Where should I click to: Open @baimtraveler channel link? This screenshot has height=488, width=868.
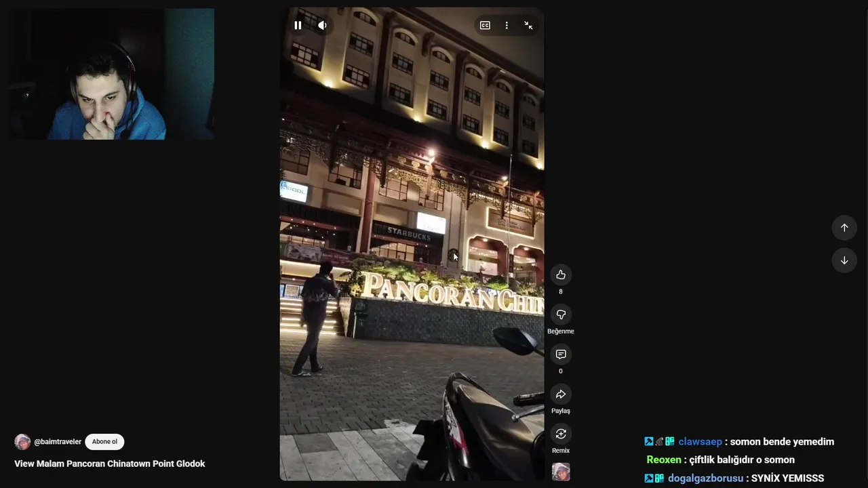click(58, 442)
